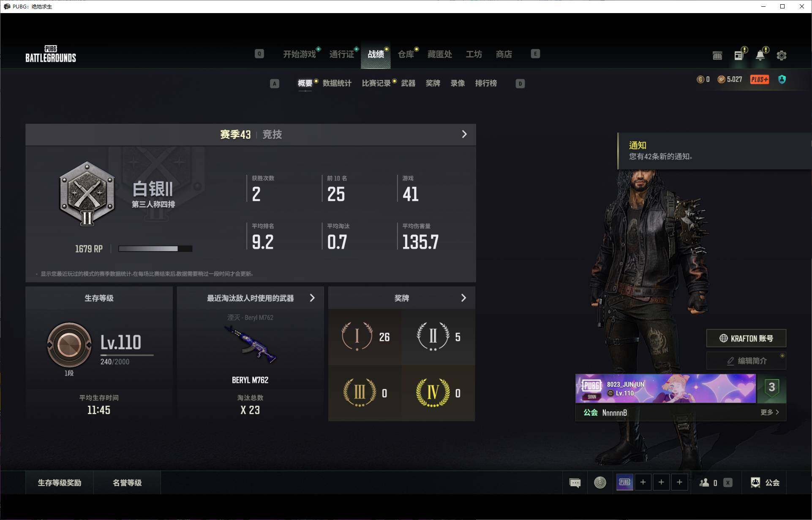Click the silver II rank emblem
Screen dimensions: 812x520
[87, 193]
